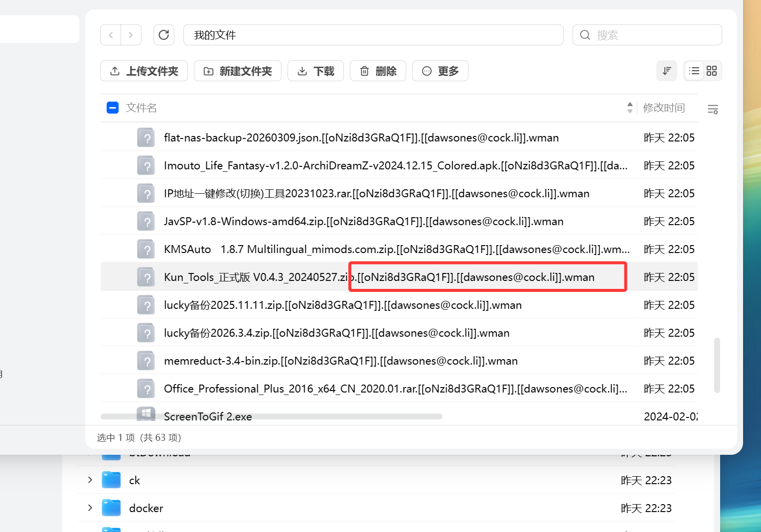Click the 下载 download button
Viewport: 761px width, 532px height.
pos(316,71)
